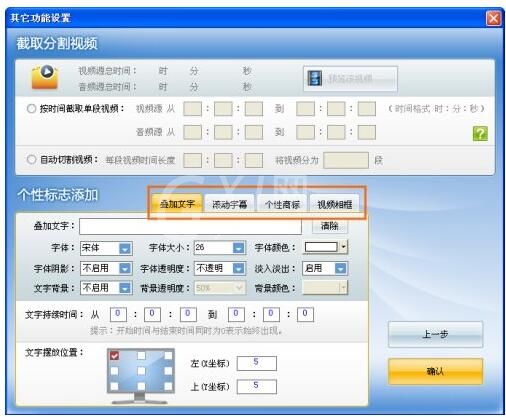Open the 字体大小 font size dropdown
Image resolution: width=506 pixels, height=417 pixels.
238,248
